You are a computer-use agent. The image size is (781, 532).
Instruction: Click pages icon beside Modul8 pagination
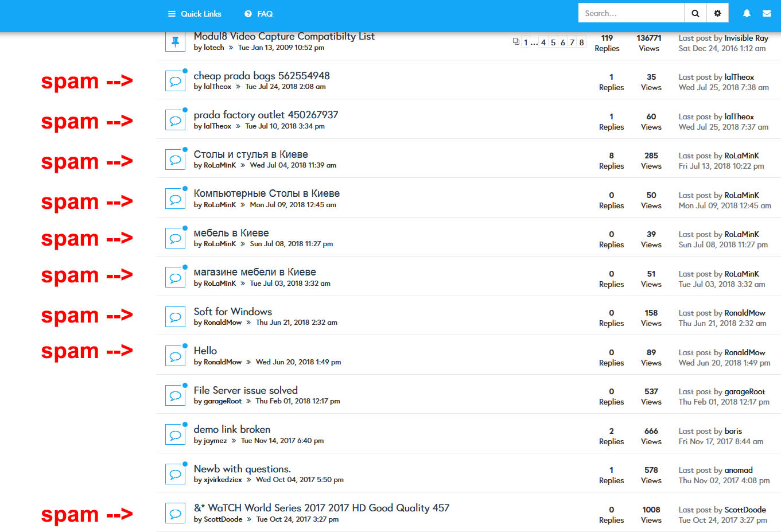tap(516, 41)
